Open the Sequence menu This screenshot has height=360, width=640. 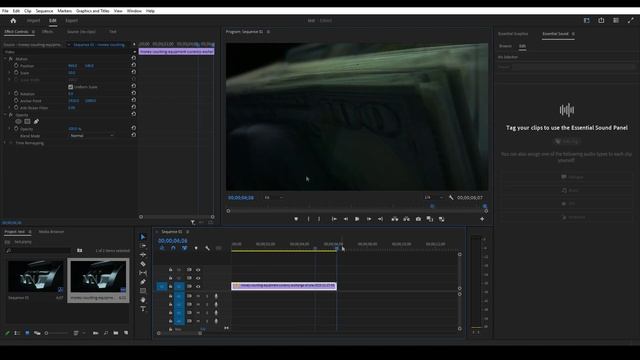click(44, 11)
